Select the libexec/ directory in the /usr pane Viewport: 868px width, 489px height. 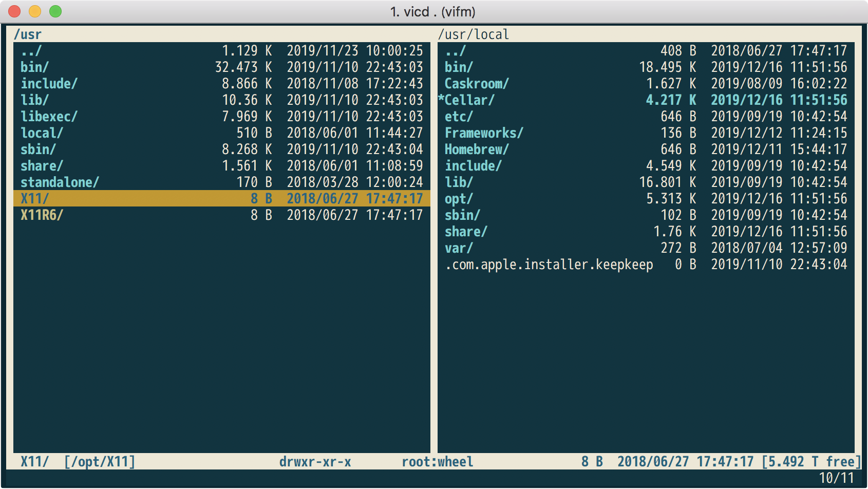click(222, 117)
